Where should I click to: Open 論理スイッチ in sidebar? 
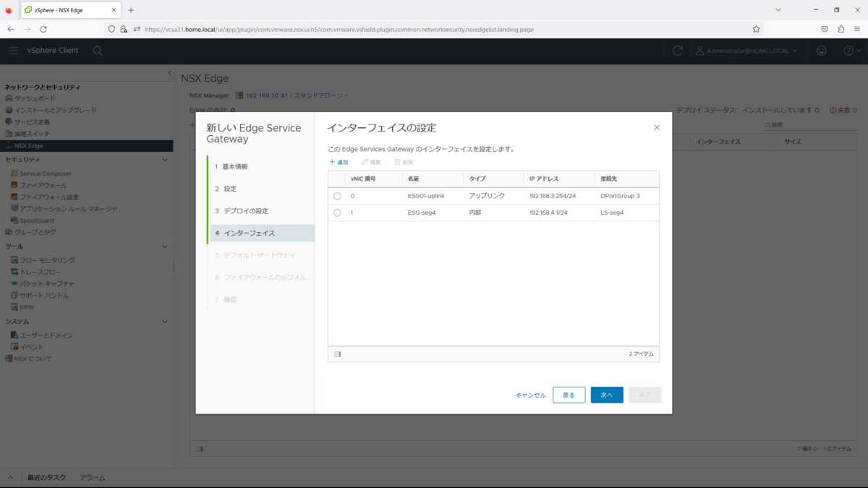coord(33,134)
